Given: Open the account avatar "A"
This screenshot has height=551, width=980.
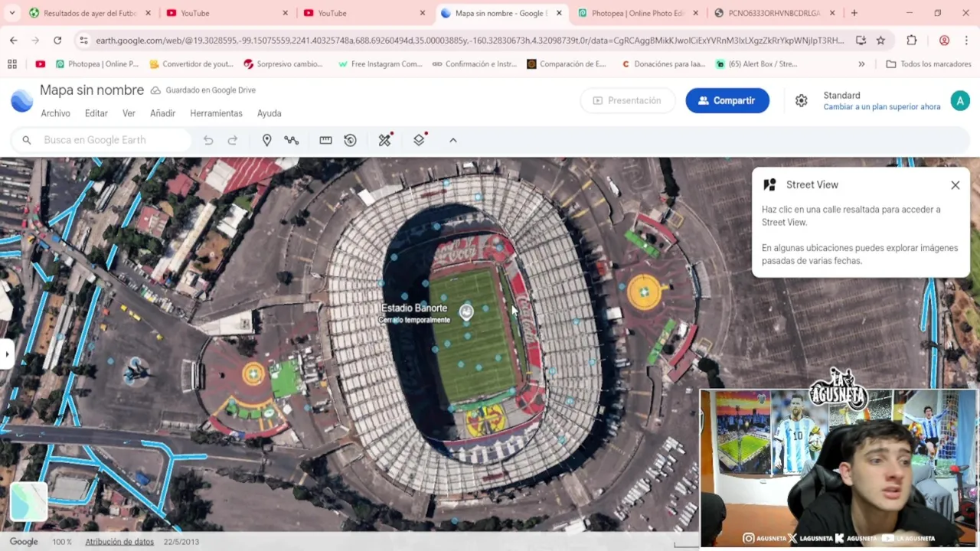Looking at the screenshot, I should pos(960,100).
